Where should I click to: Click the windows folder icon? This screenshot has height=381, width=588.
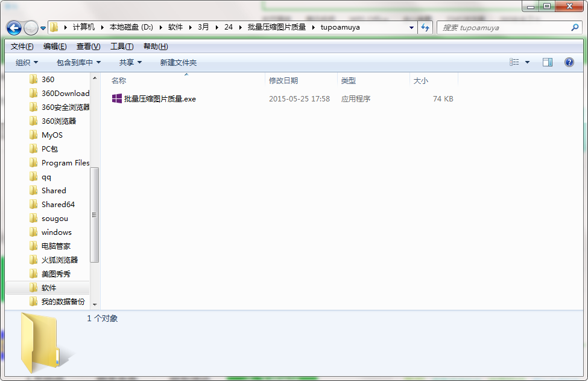33,232
